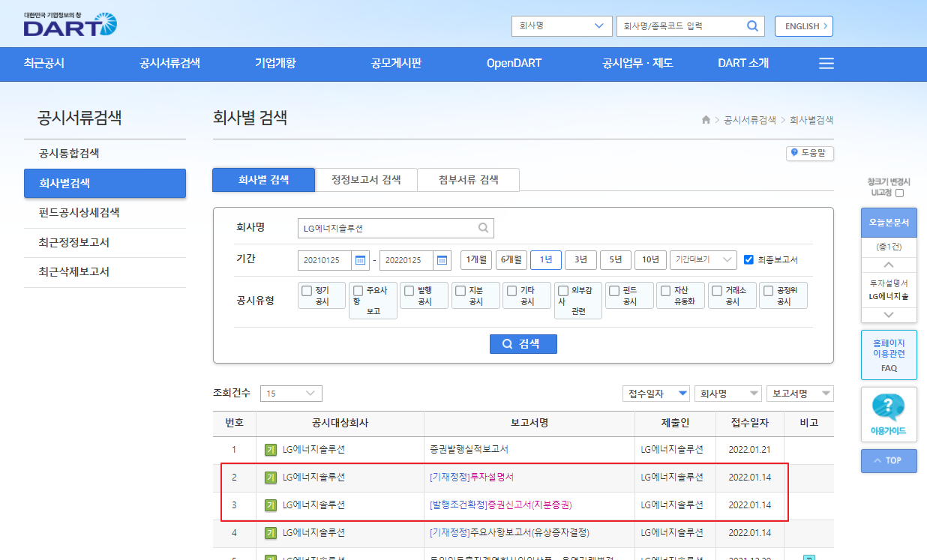927x560 pixels.
Task: Open the 접수일자 sort dropdown
Action: [656, 394]
